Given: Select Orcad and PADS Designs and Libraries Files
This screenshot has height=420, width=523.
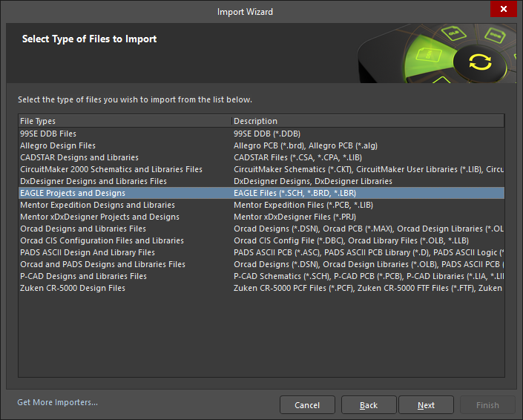Looking at the screenshot, I should [x=261, y=264].
